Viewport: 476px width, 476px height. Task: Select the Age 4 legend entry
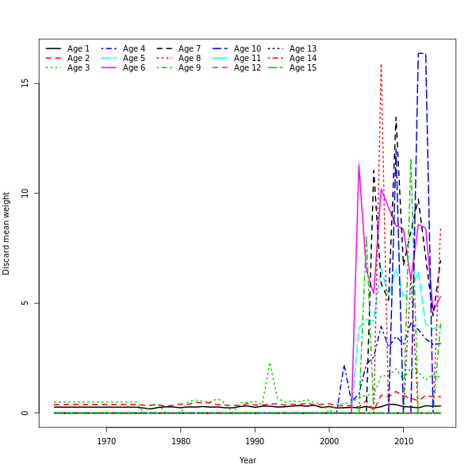click(x=134, y=49)
